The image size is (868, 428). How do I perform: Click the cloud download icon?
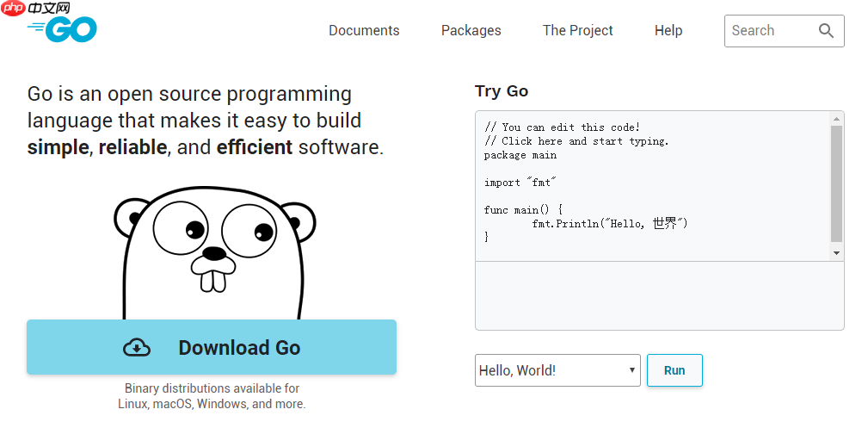[x=137, y=348]
